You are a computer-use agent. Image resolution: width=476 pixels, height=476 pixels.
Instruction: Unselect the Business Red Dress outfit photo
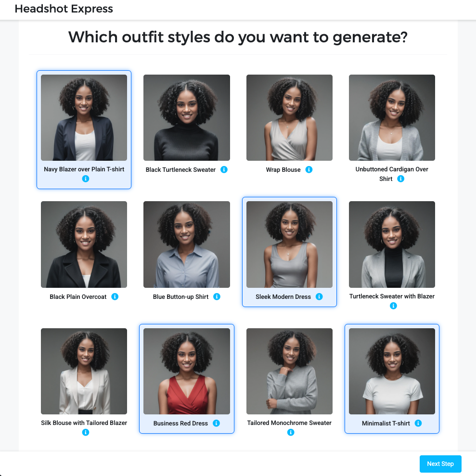point(187,371)
